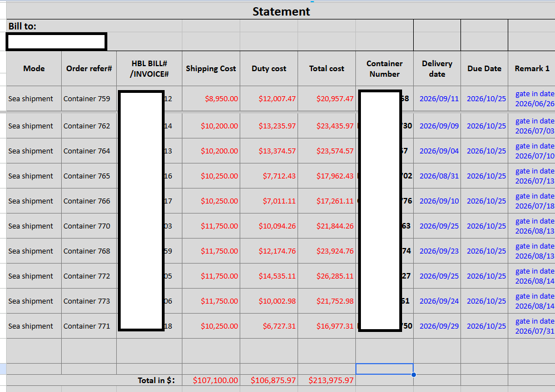Click the shipping cost $8,950.00 cell
The width and height of the screenshot is (555, 392).
pos(211,99)
